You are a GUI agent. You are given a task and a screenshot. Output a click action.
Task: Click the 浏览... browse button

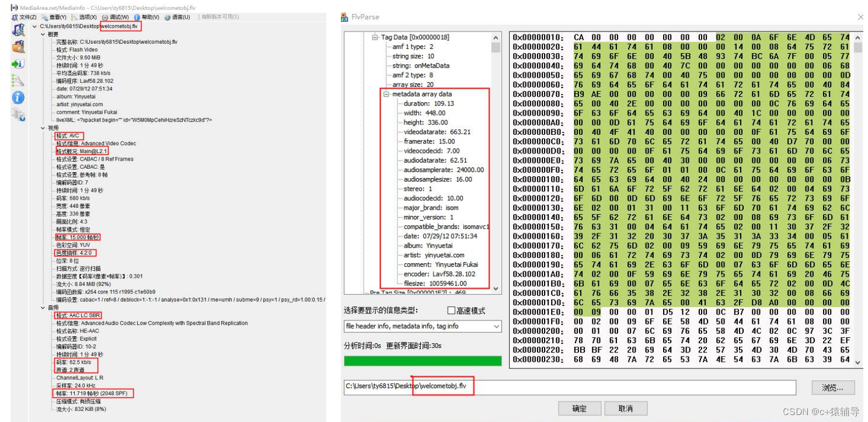tap(834, 388)
